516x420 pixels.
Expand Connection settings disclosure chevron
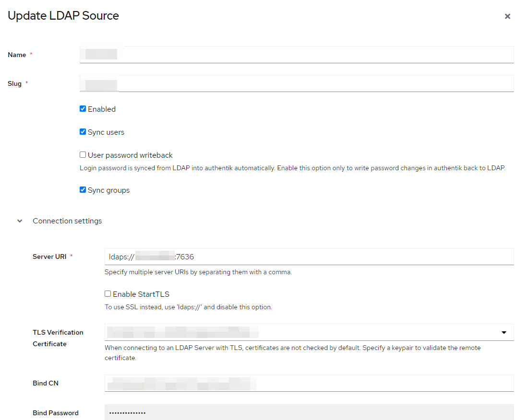(19, 221)
